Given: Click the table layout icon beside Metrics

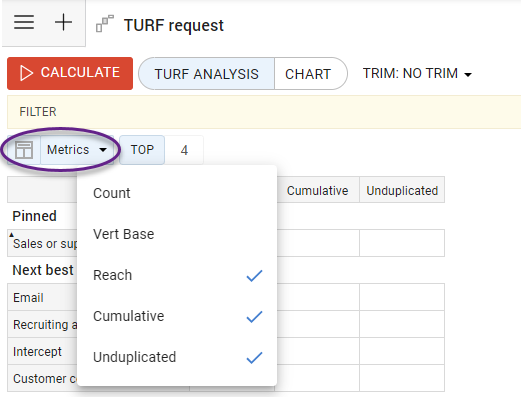Looking at the screenshot, I should click(x=24, y=150).
